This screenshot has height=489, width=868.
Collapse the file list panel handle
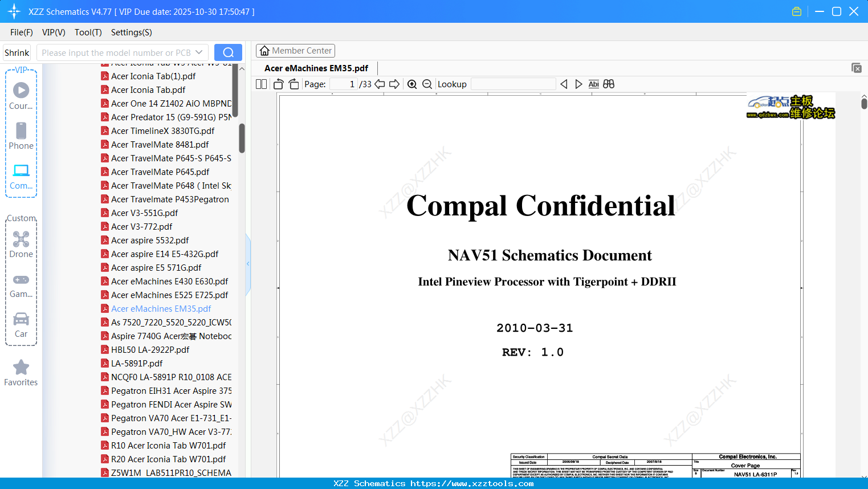click(248, 264)
